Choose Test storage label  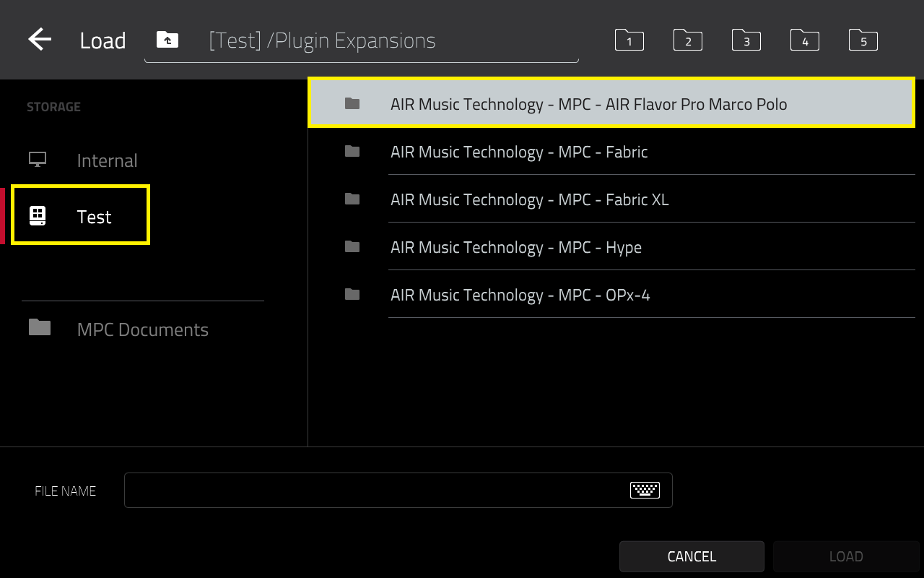pyautogui.click(x=94, y=217)
